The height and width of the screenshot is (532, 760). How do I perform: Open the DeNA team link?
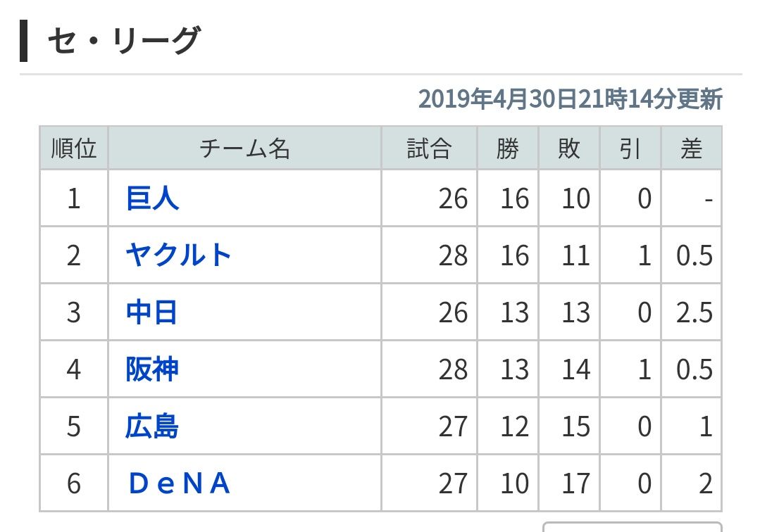[180, 483]
